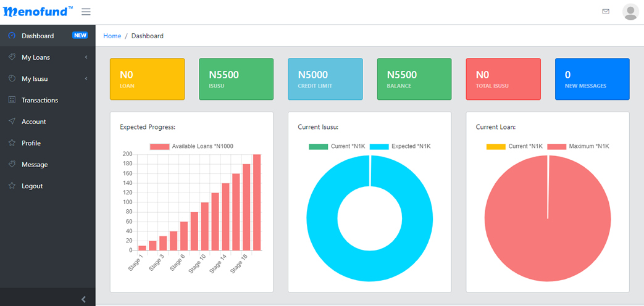Image resolution: width=644 pixels, height=306 pixels.
Task: Click the user avatar profile picture
Action: tap(630, 12)
